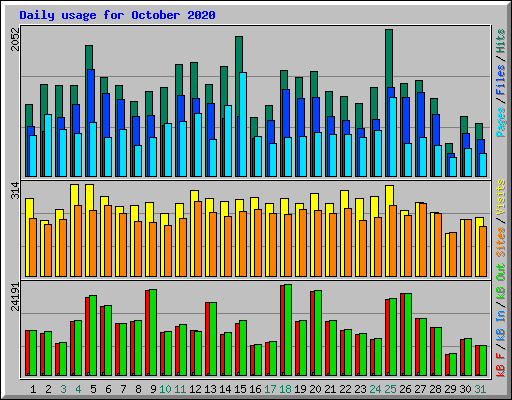Click the "kB Out" legend label
Image resolution: width=512 pixels, height=400 pixels.
500,283
